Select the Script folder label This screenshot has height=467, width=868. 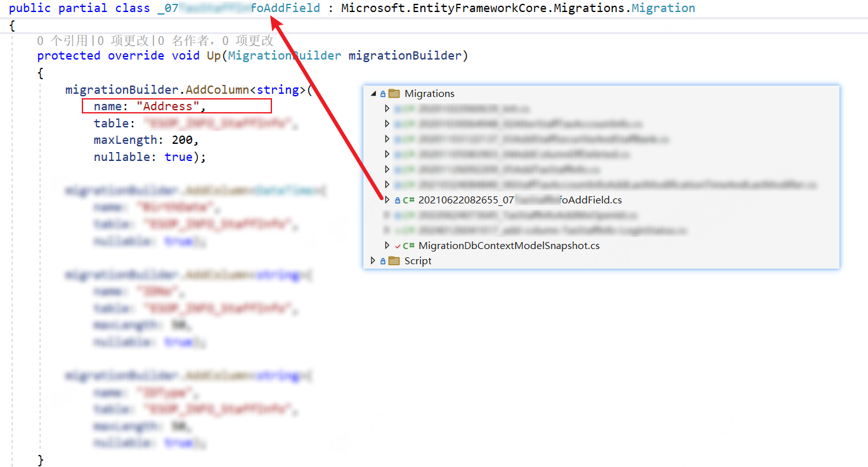pyautogui.click(x=418, y=261)
